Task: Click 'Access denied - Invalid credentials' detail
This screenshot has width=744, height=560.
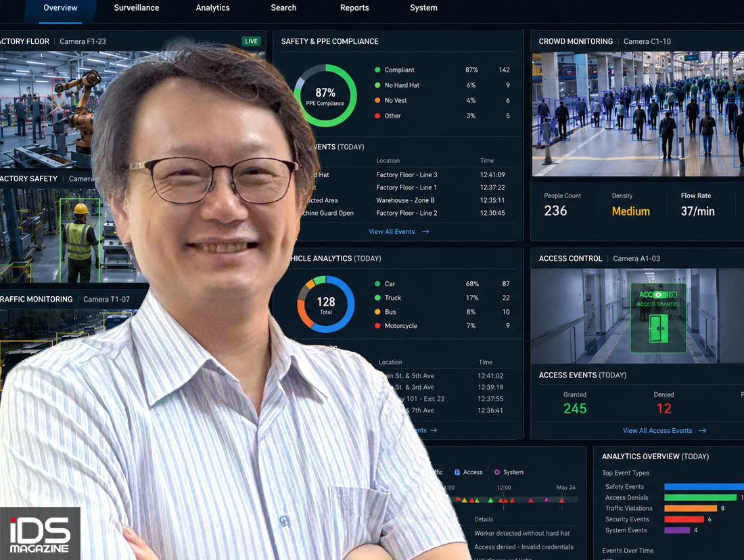Action: (524, 547)
